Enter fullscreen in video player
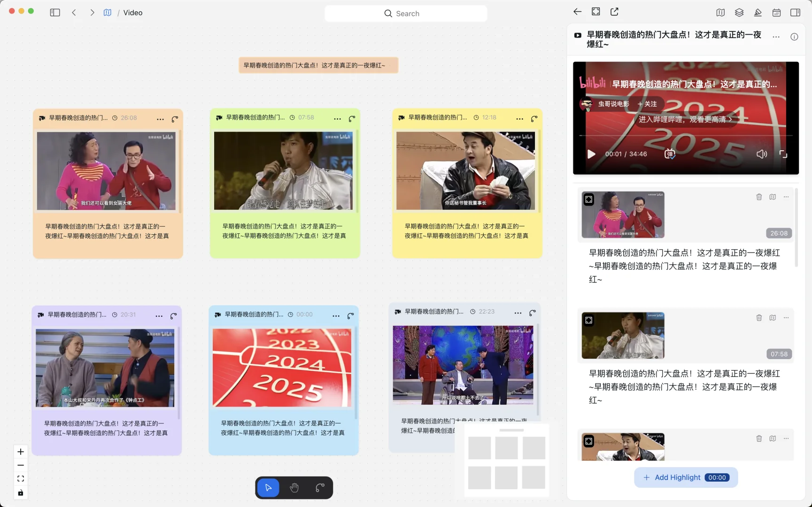 pos(783,154)
